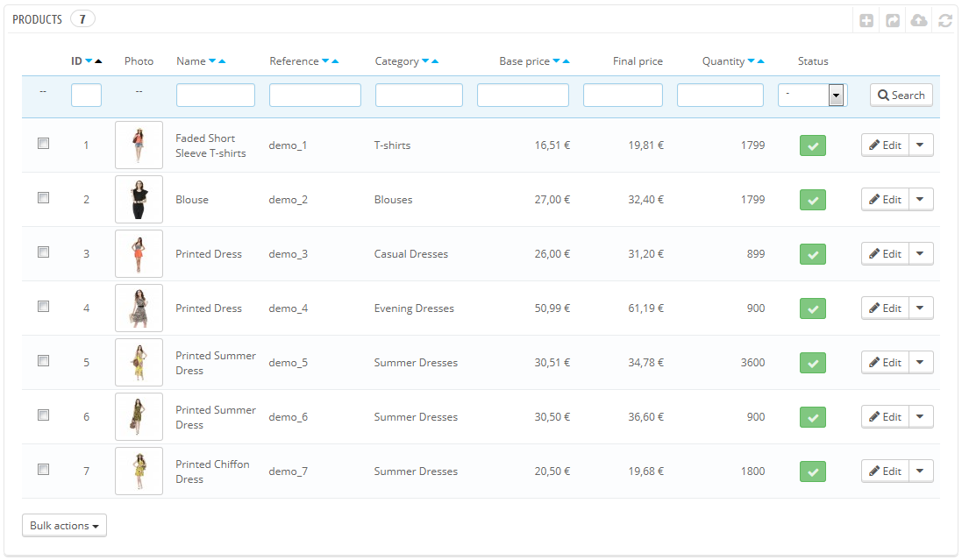
Task: Select checkbox for Printed Chiffon Dress
Action: pos(44,469)
